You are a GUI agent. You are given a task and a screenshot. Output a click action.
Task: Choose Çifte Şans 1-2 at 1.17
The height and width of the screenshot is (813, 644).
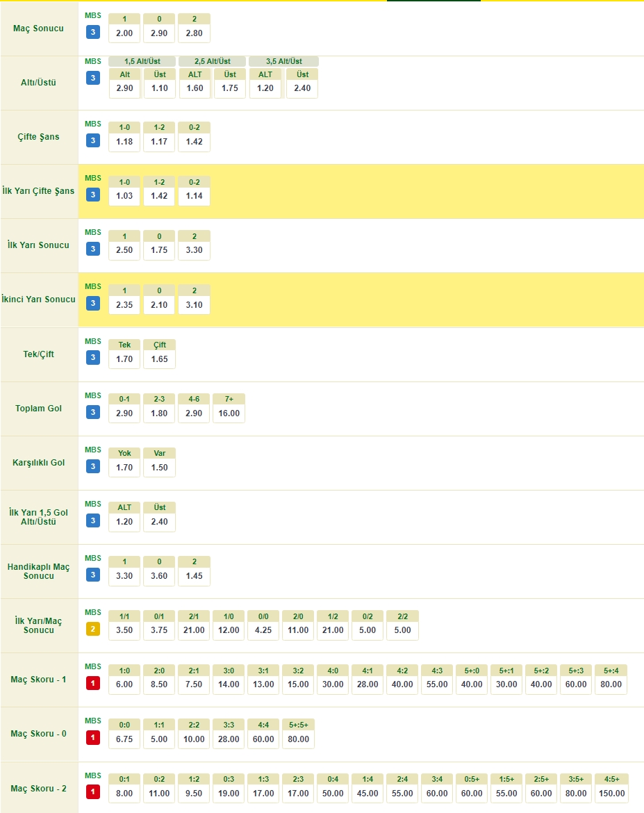[x=159, y=142]
